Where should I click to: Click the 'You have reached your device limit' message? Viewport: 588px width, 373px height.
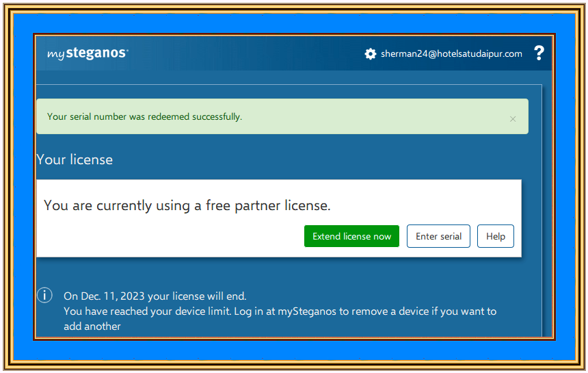click(x=280, y=318)
